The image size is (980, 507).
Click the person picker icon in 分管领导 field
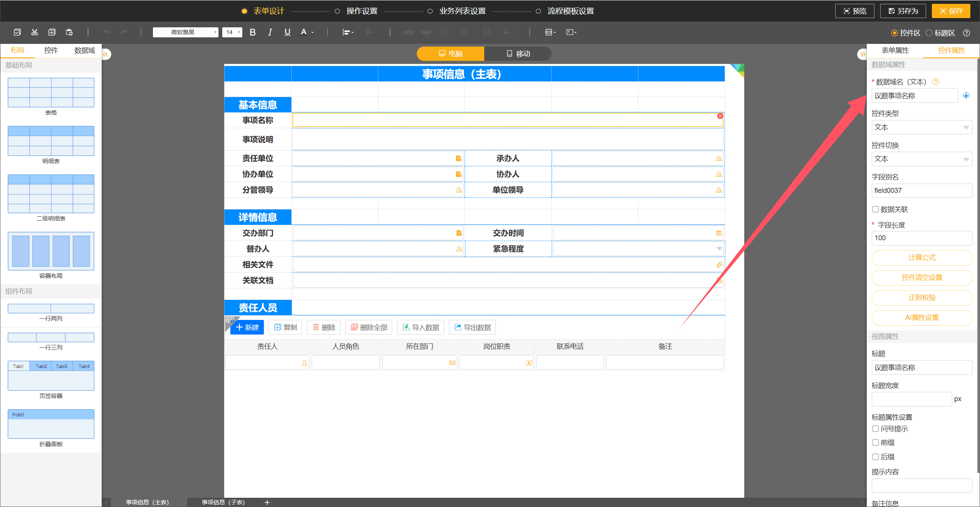pos(458,190)
